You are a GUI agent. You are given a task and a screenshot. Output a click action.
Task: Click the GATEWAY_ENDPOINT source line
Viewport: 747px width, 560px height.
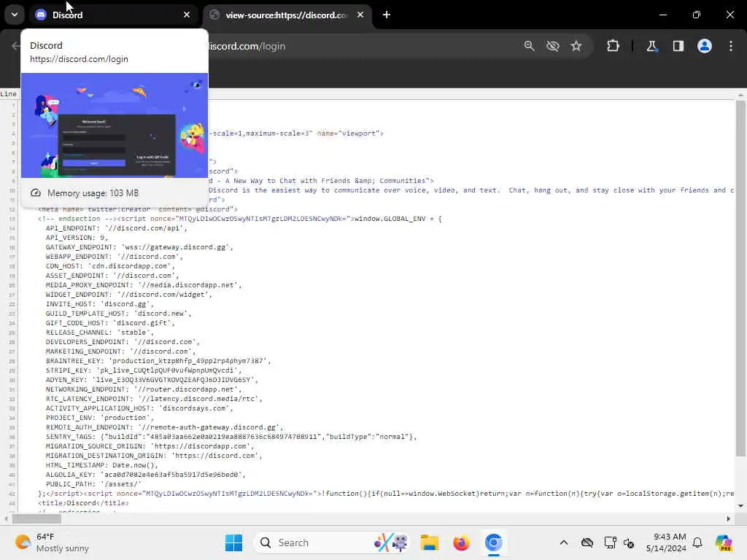(x=139, y=247)
